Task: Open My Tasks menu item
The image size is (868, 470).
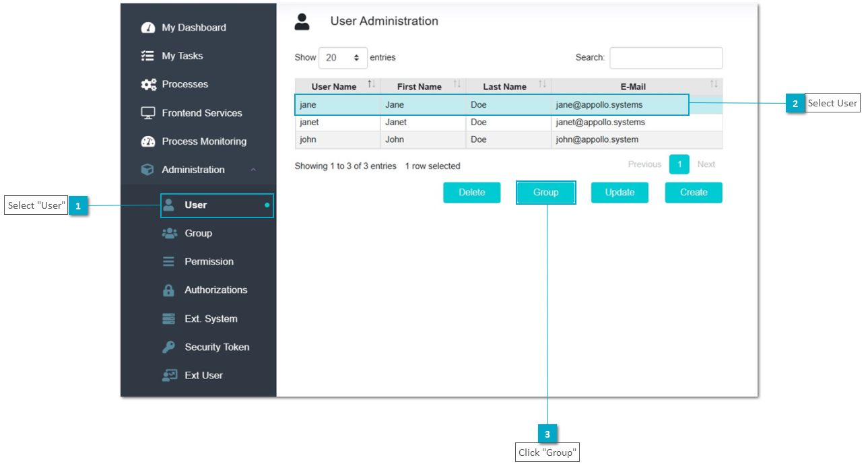Action: [182, 56]
